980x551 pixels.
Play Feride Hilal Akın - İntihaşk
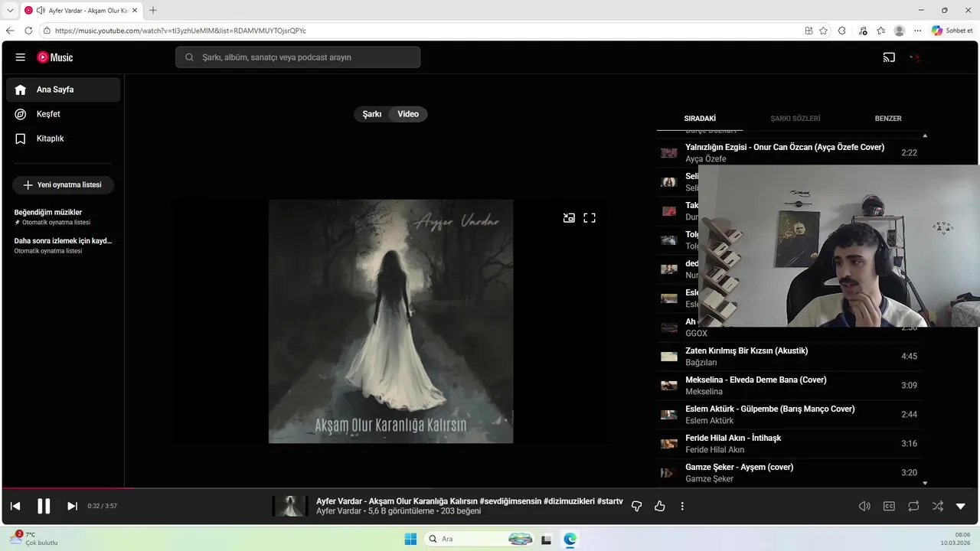[789, 444]
